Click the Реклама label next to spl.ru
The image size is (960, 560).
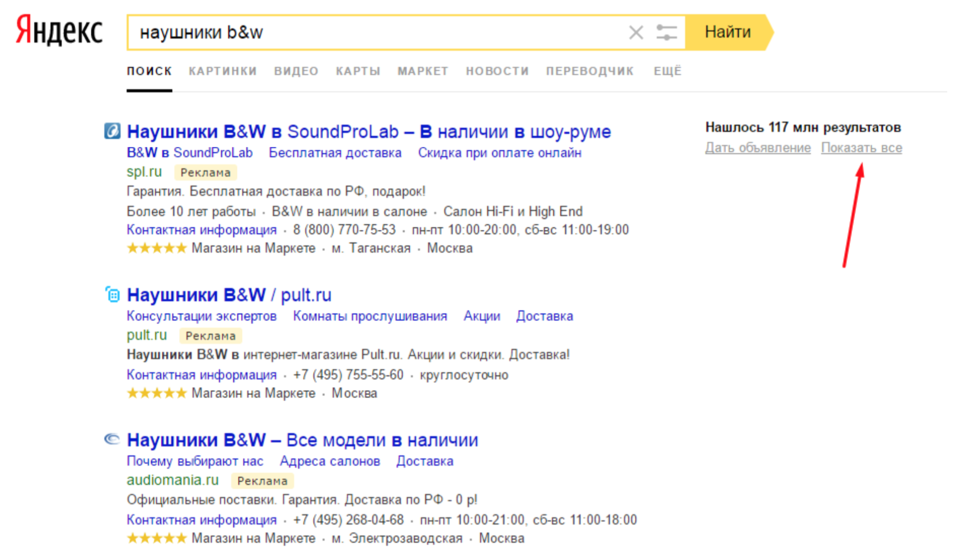click(x=205, y=173)
